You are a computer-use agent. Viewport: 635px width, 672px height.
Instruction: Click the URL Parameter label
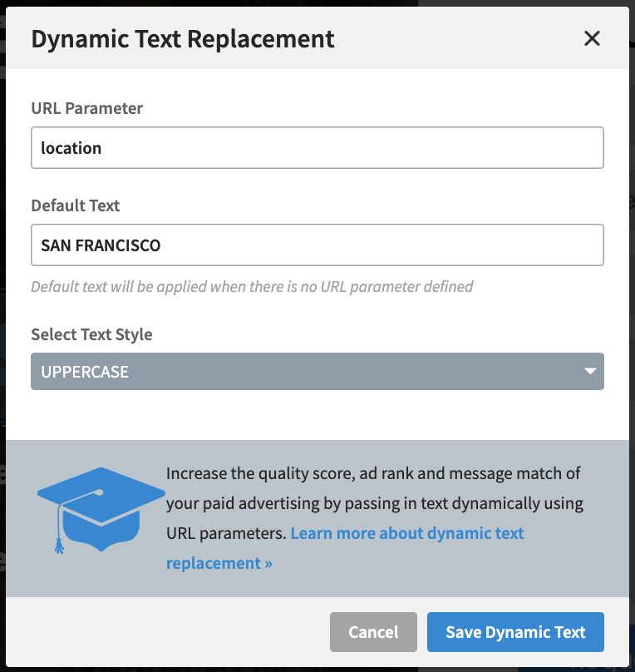pyautogui.click(x=86, y=108)
